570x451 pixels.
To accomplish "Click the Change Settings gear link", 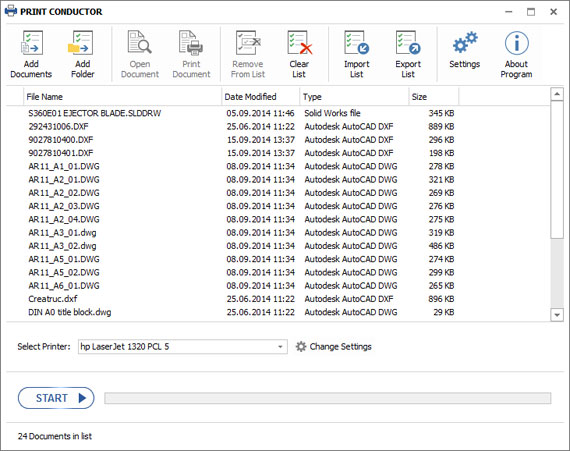I will pos(333,347).
